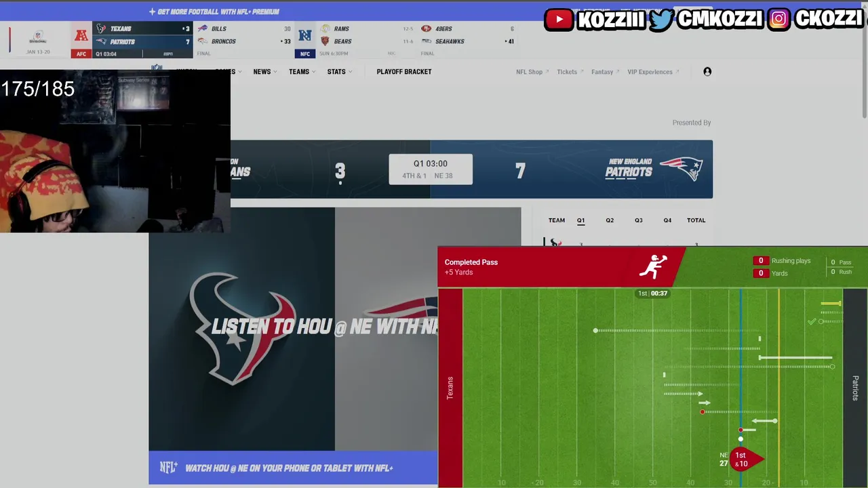Click the NEW ENGLAND PATRIOTS team name

click(x=629, y=167)
